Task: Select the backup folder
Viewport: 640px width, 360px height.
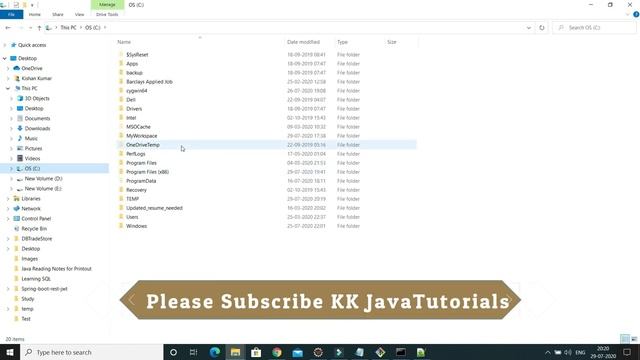Action: pos(134,73)
